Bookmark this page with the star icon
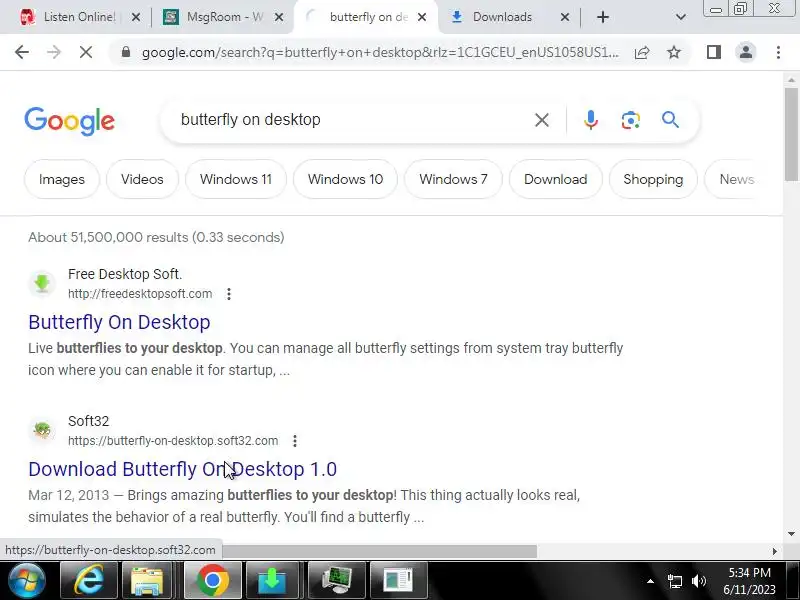Image resolution: width=800 pixels, height=600 pixels. coord(674,52)
